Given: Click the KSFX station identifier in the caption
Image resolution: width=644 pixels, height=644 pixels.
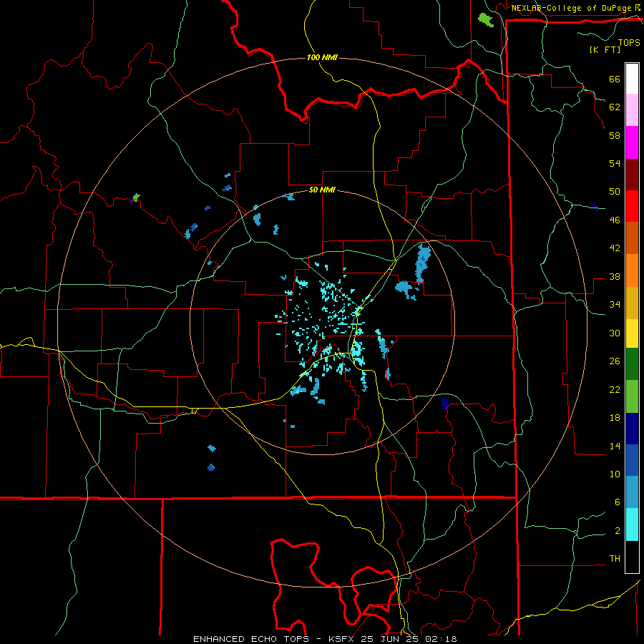Looking at the screenshot, I should coord(342,639).
